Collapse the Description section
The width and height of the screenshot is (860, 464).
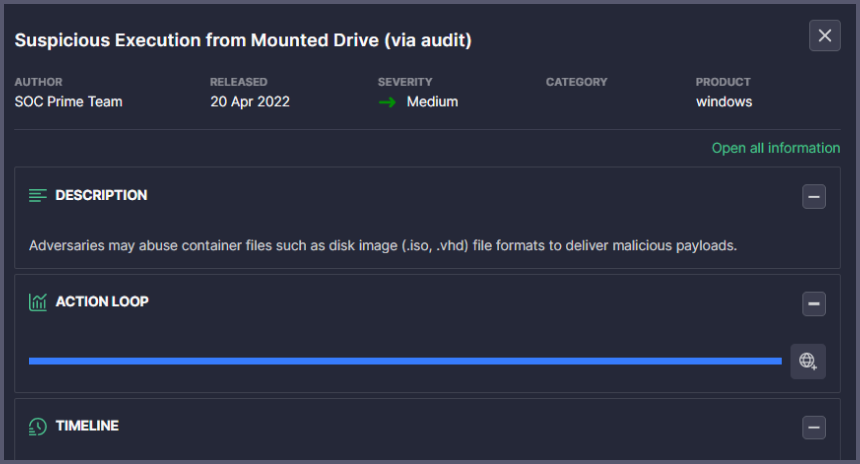tap(814, 197)
